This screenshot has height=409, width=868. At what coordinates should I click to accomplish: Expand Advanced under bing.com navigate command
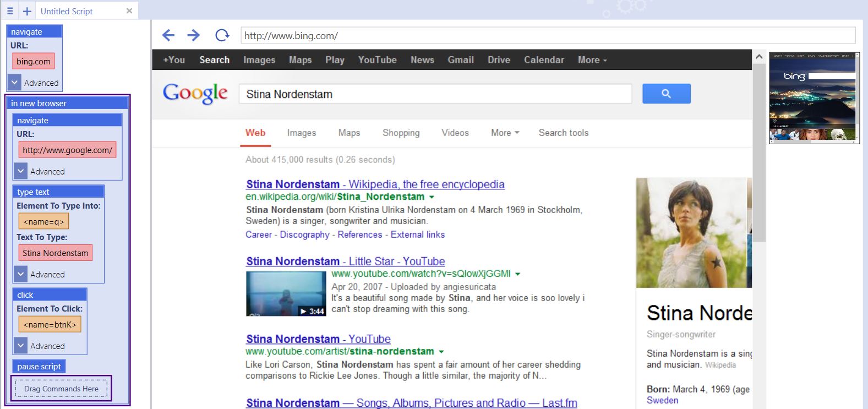click(x=15, y=83)
